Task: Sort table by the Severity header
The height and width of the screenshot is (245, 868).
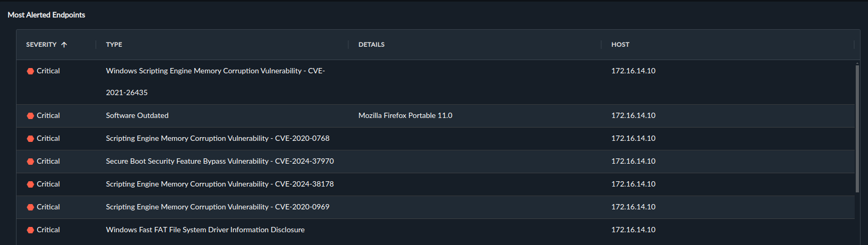Action: click(x=41, y=45)
